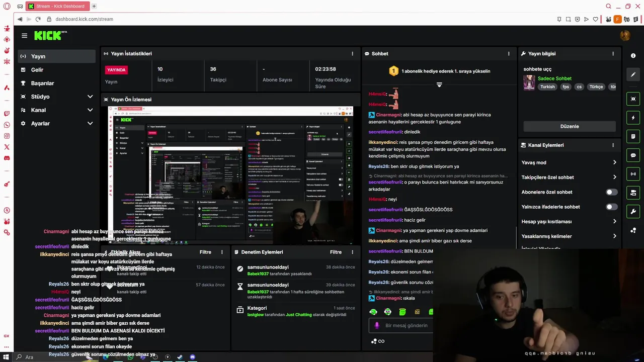Toggle the stream preview widget icon
This screenshot has height=362, width=644.
633,99
